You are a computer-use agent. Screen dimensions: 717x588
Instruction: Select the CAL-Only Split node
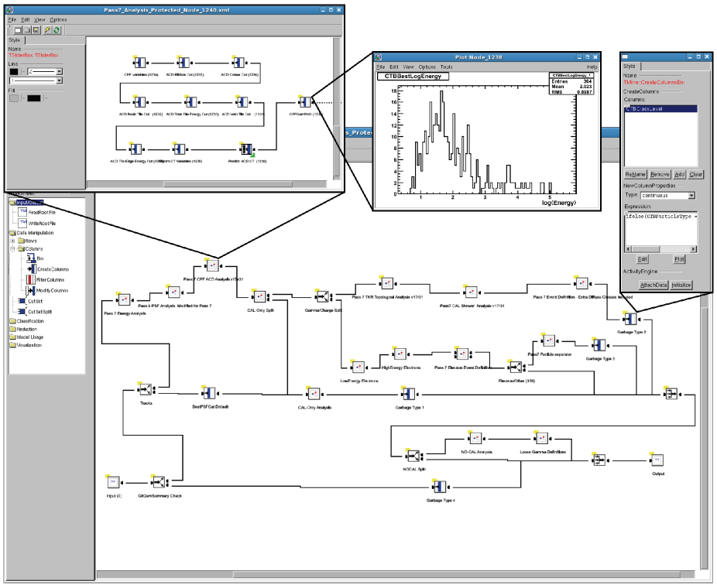coord(259,297)
